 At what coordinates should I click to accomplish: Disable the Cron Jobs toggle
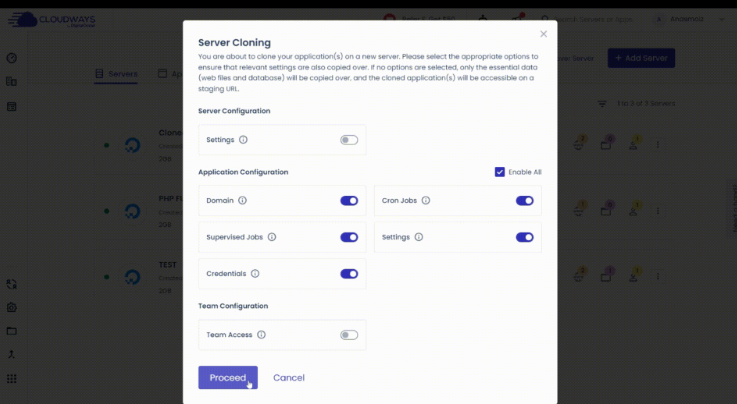point(525,201)
